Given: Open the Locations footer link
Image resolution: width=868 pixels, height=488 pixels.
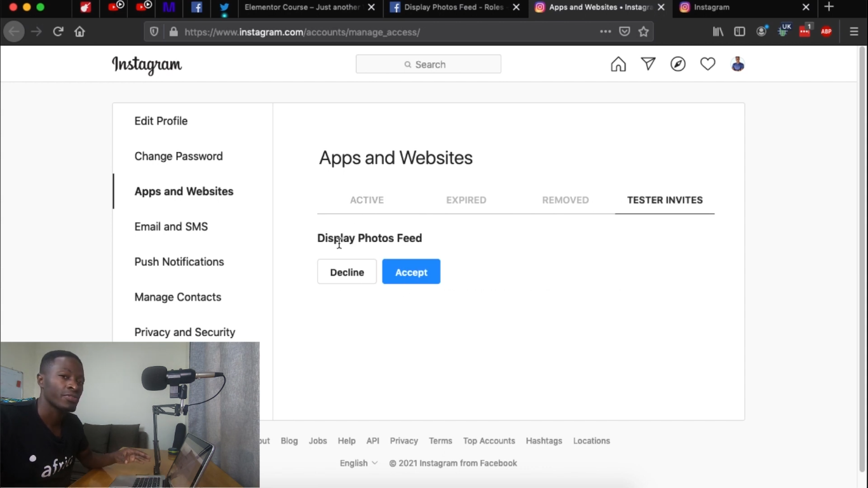Looking at the screenshot, I should pyautogui.click(x=592, y=441).
